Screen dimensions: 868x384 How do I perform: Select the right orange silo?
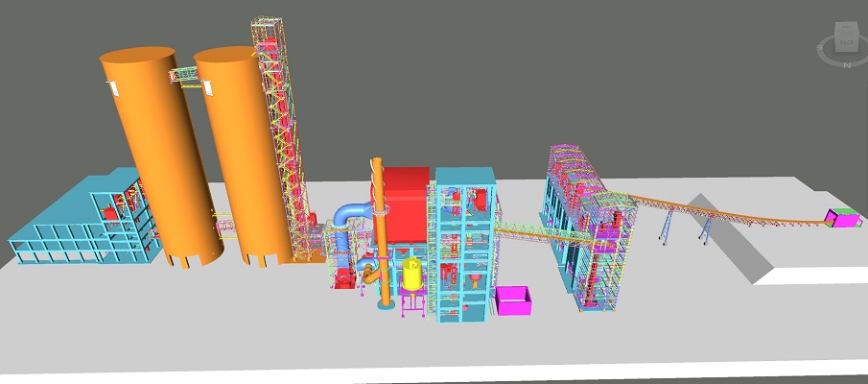[x=235, y=154]
